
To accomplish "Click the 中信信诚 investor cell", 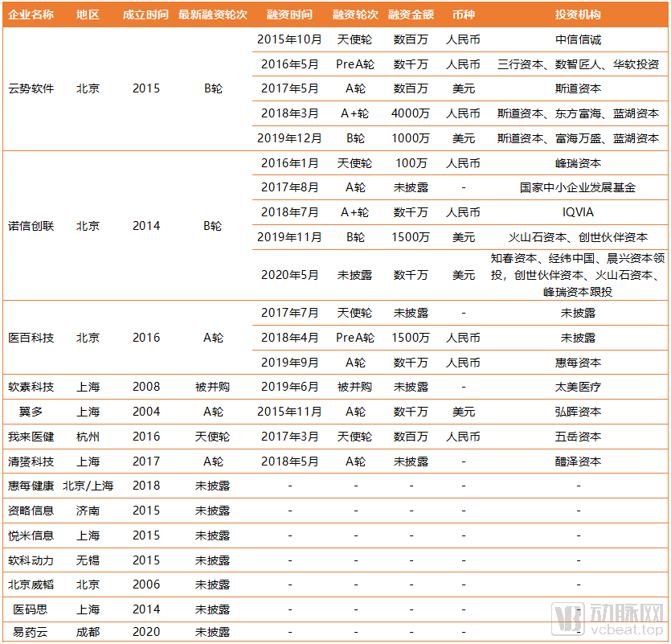I will click(578, 39).
